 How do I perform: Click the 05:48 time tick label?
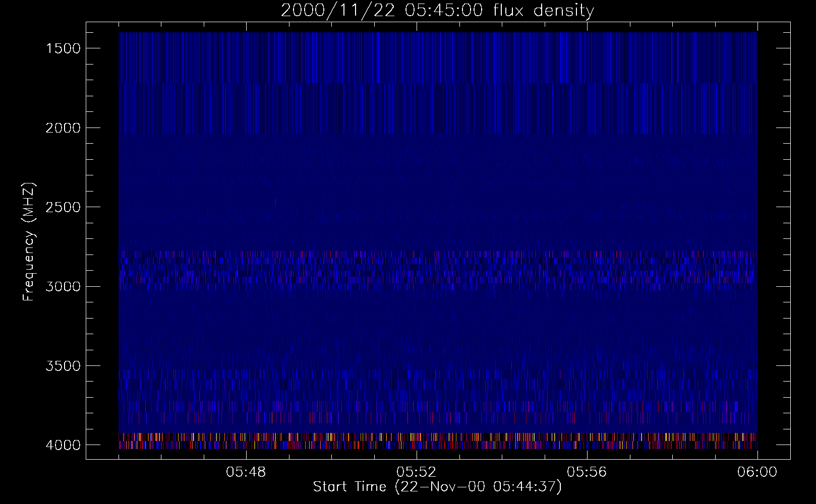(246, 472)
